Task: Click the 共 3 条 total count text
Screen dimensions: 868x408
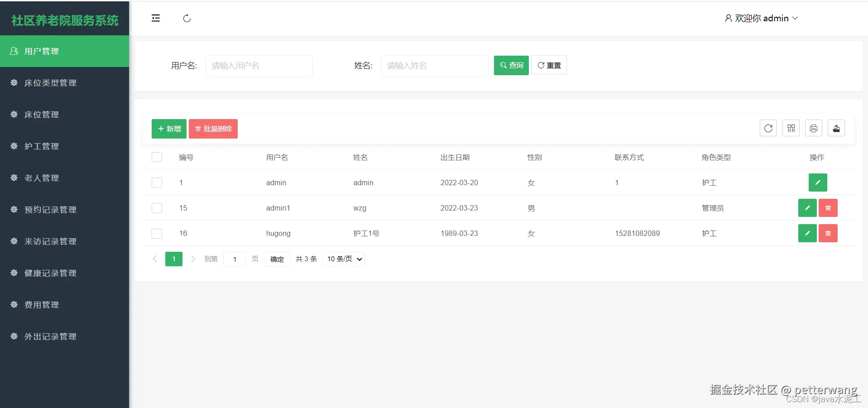Action: pos(306,259)
